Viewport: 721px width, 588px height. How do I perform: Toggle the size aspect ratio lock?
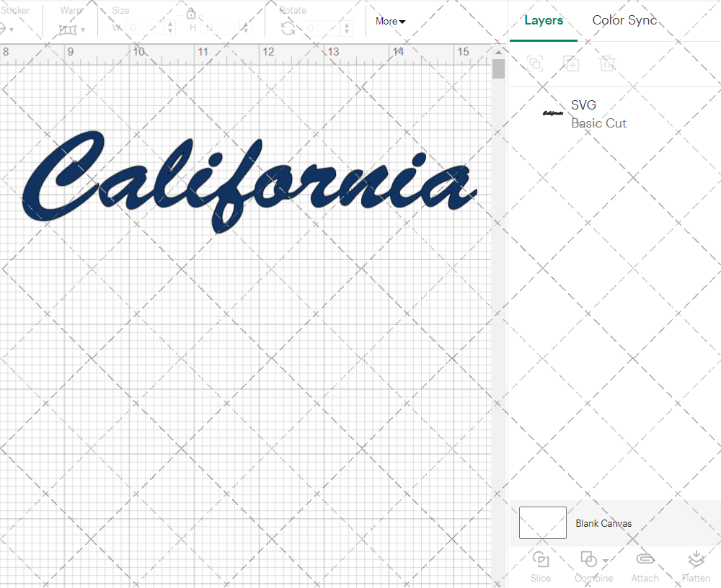click(x=191, y=13)
